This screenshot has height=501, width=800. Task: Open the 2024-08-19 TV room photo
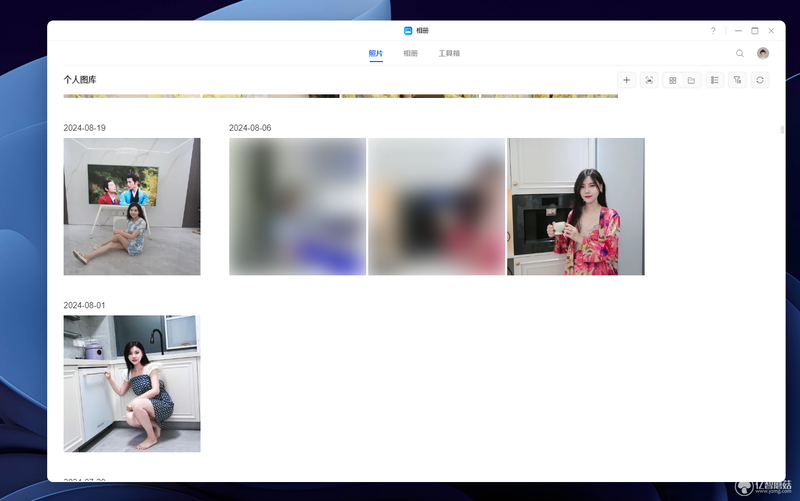tap(132, 207)
